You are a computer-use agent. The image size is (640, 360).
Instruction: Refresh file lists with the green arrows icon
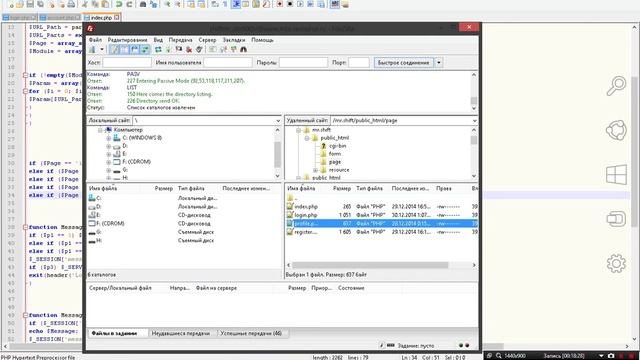158,49
